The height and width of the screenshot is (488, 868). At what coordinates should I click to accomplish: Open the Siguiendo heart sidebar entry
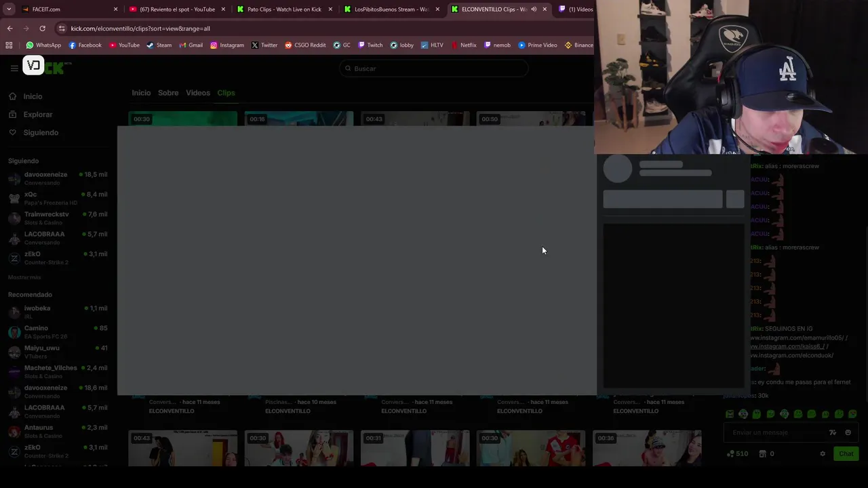click(33, 132)
